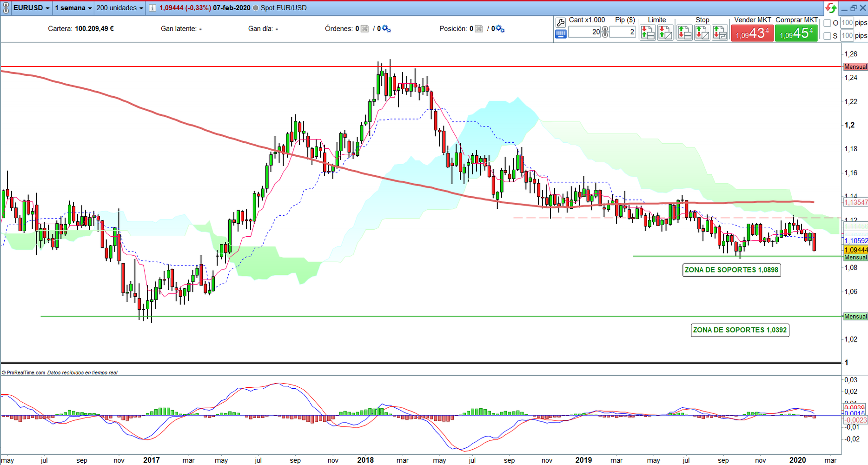Place the third Stop order button

point(720,33)
